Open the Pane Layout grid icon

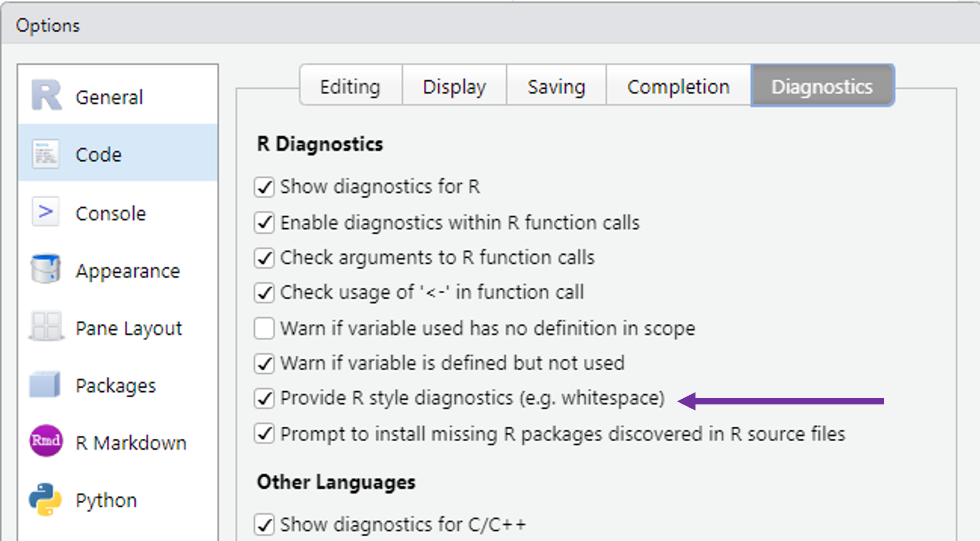coord(46,326)
